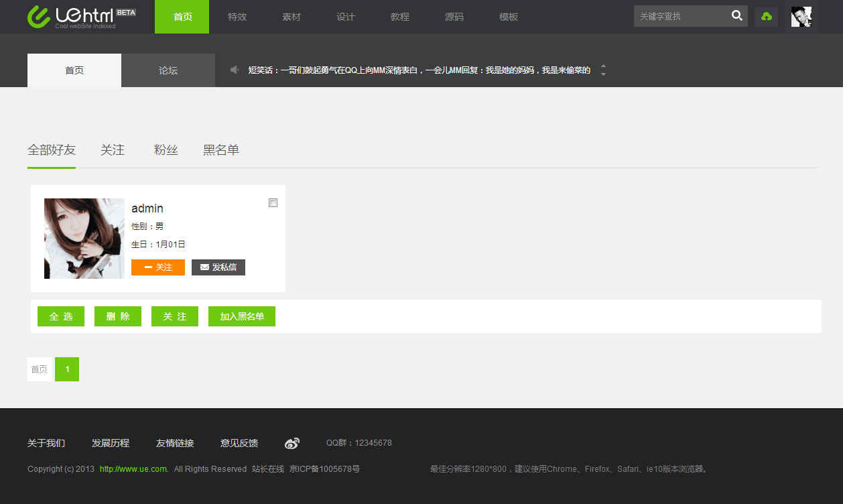Click the green cloud upload icon

pyautogui.click(x=766, y=17)
